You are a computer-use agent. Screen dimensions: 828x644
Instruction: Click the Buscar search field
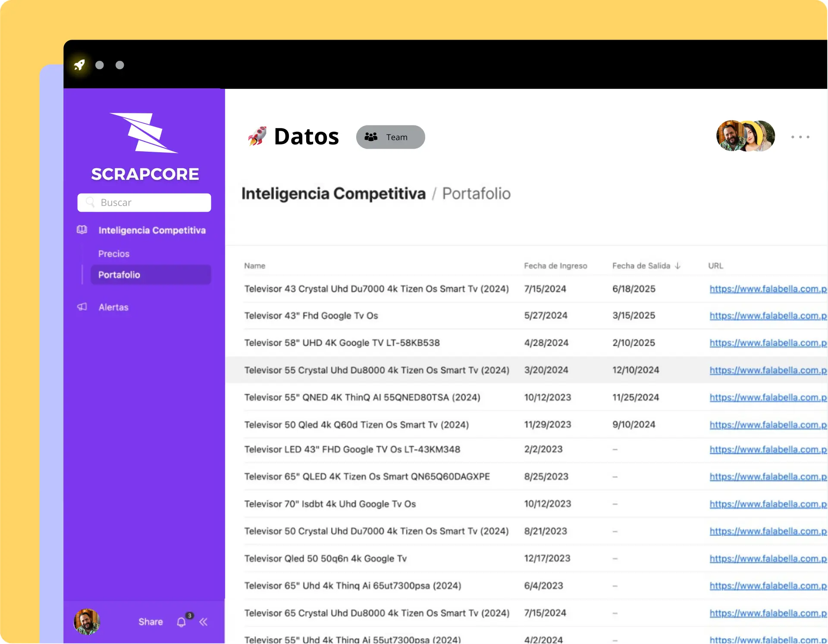click(x=144, y=203)
